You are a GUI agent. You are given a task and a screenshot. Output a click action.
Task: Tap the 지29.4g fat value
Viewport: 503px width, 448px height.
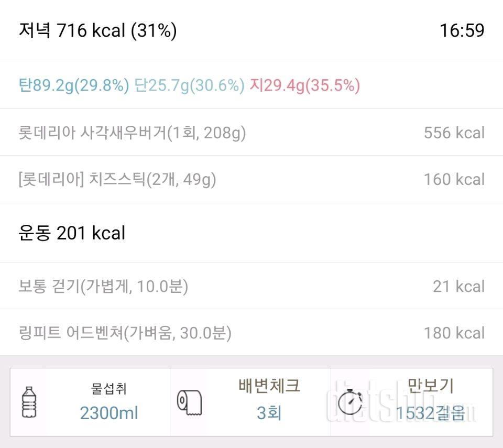(305, 85)
